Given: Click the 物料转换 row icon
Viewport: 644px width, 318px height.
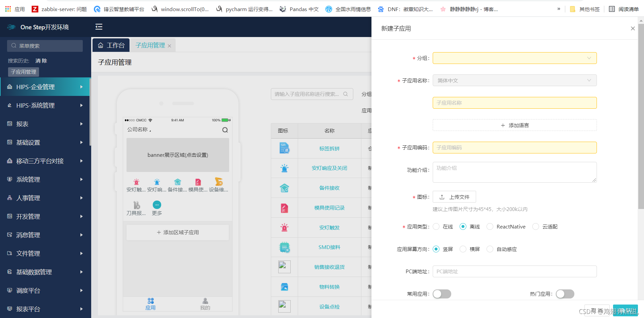Looking at the screenshot, I should pyautogui.click(x=284, y=287).
